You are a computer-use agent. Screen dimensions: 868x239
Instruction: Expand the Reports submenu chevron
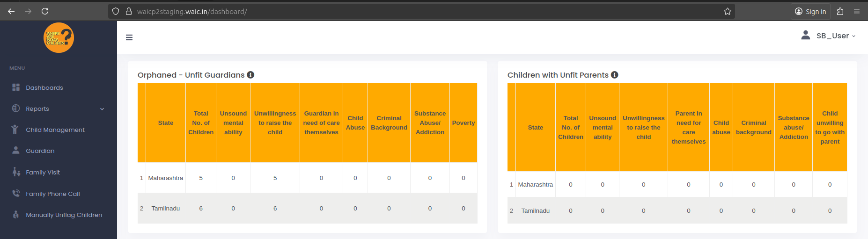pos(102,109)
